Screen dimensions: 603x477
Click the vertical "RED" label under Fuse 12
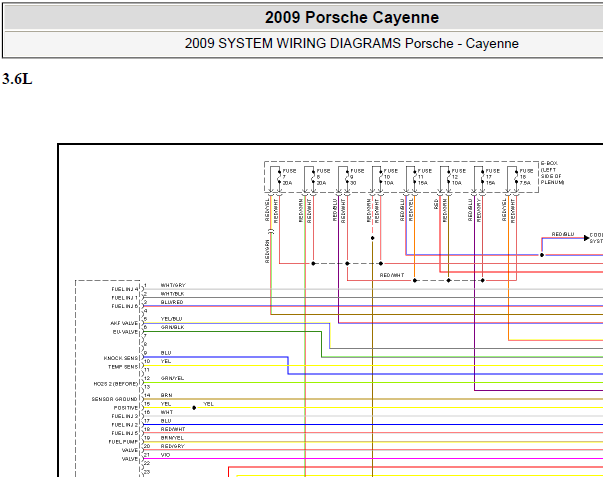(x=436, y=204)
